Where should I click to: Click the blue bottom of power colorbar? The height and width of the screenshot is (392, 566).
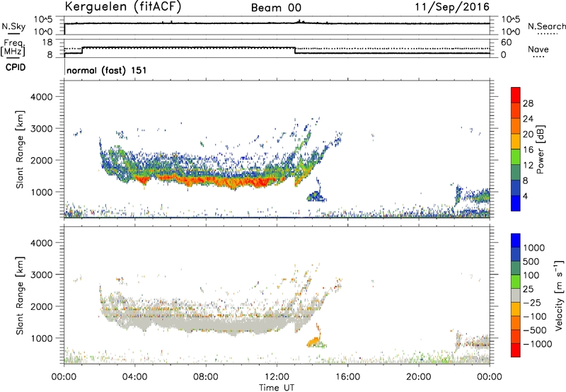pyautogui.click(x=516, y=203)
